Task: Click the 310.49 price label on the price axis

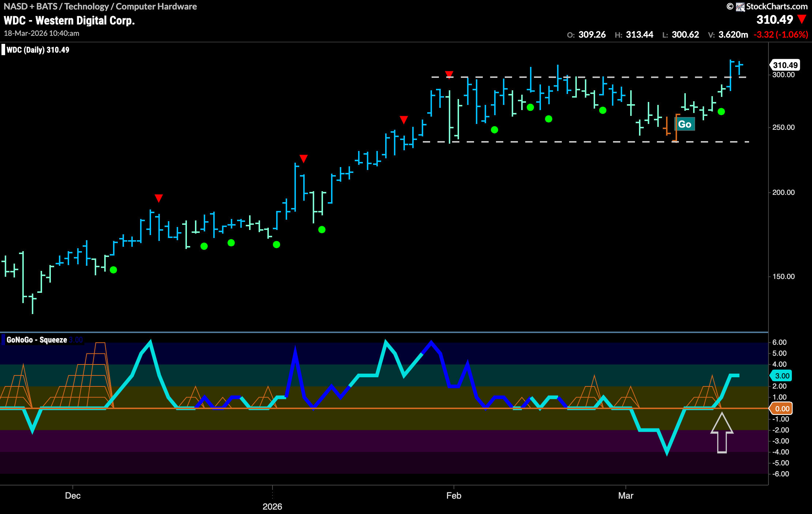Action: pyautogui.click(x=785, y=65)
